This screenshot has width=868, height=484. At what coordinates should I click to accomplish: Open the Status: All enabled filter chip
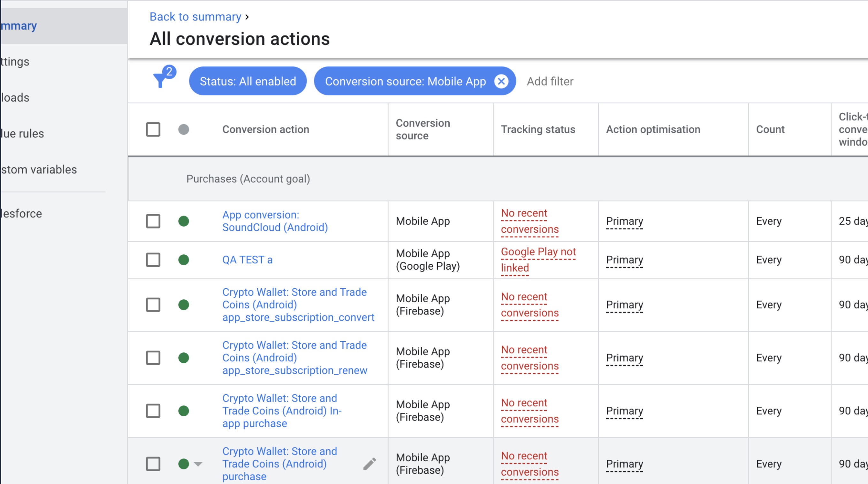(x=248, y=81)
